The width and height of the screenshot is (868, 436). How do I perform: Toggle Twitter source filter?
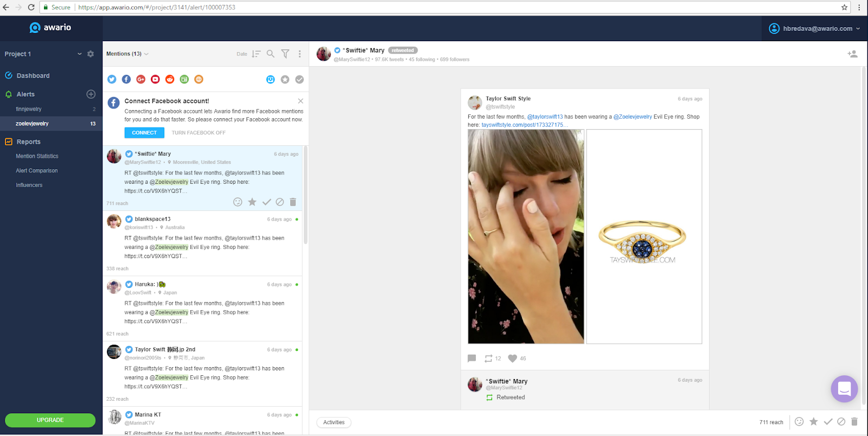click(x=112, y=79)
